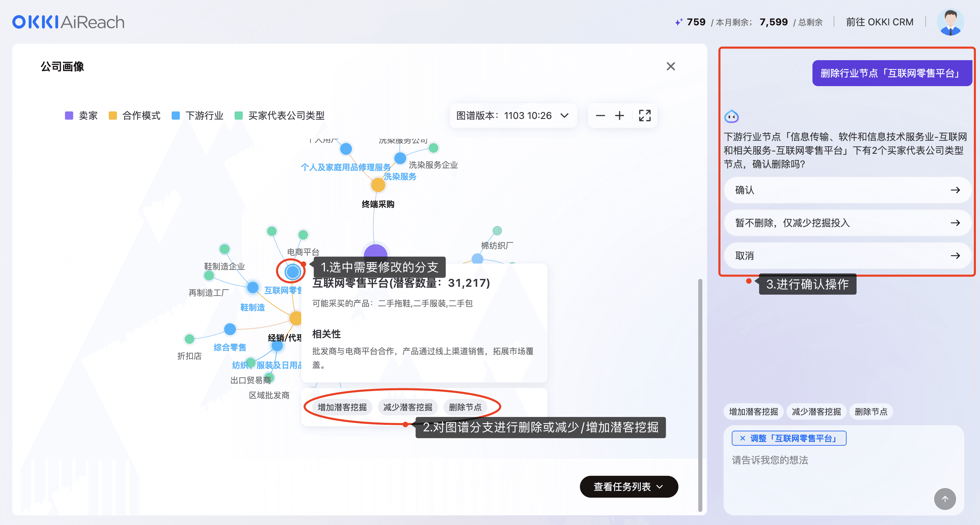The width and height of the screenshot is (980, 525).
Task: Zoom out graph with minus icon
Action: [600, 116]
